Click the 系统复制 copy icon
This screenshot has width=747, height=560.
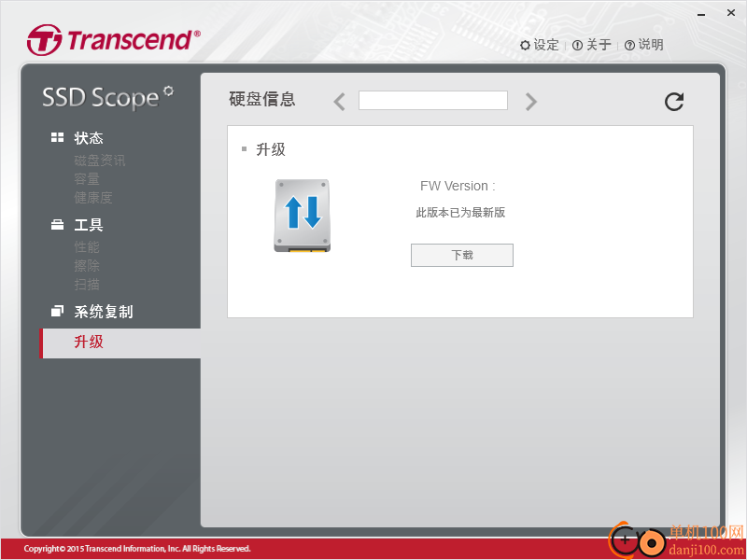point(57,312)
